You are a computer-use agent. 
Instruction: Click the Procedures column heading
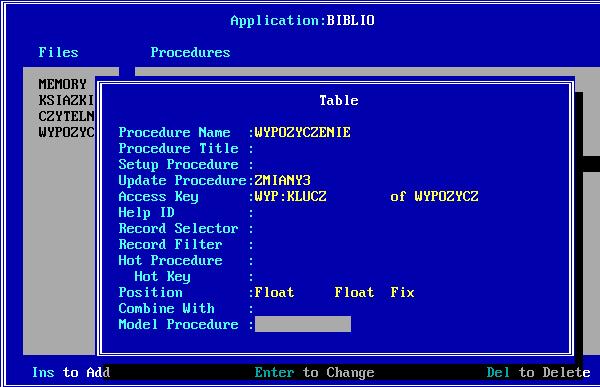click(190, 52)
